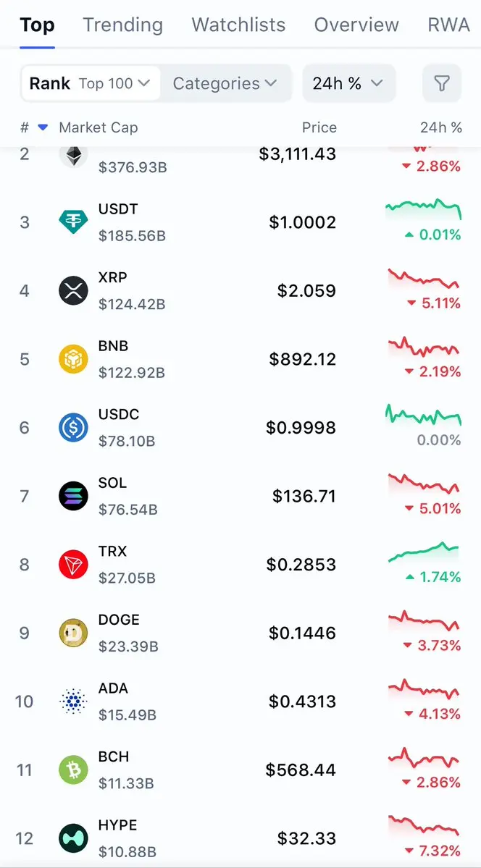Tap the TRON coin logo
Image resolution: width=481 pixels, height=868 pixels.
pos(73,564)
